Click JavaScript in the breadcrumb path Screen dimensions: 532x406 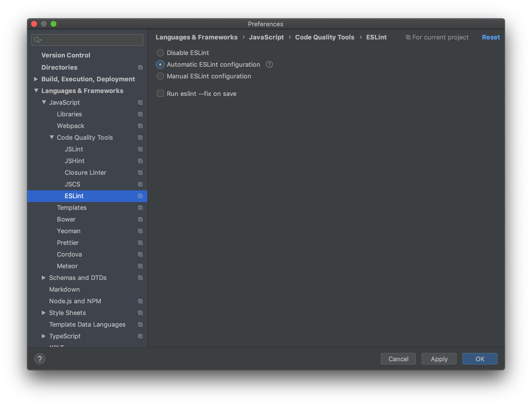(266, 37)
